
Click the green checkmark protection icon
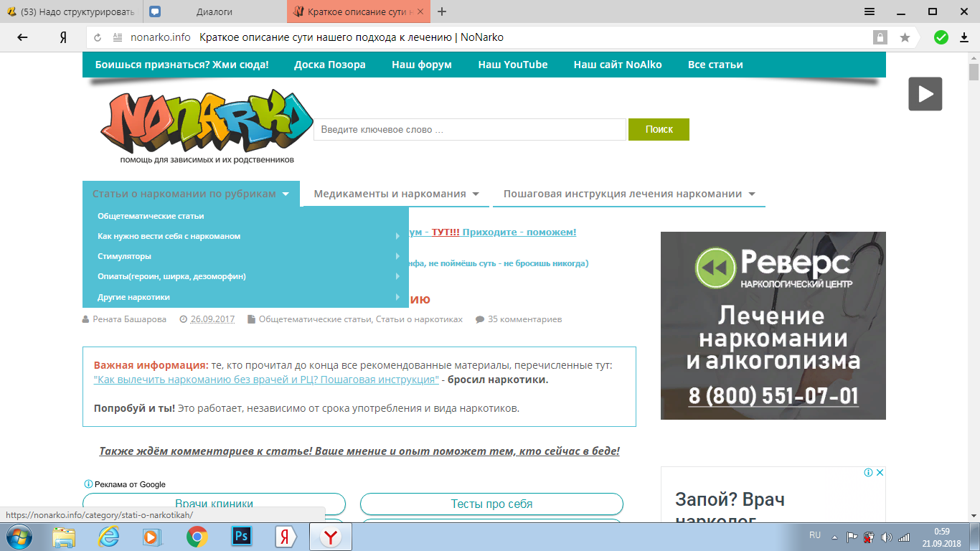click(x=941, y=37)
